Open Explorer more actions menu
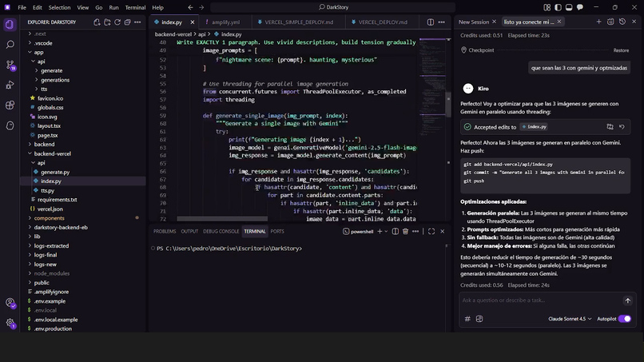 [x=137, y=22]
